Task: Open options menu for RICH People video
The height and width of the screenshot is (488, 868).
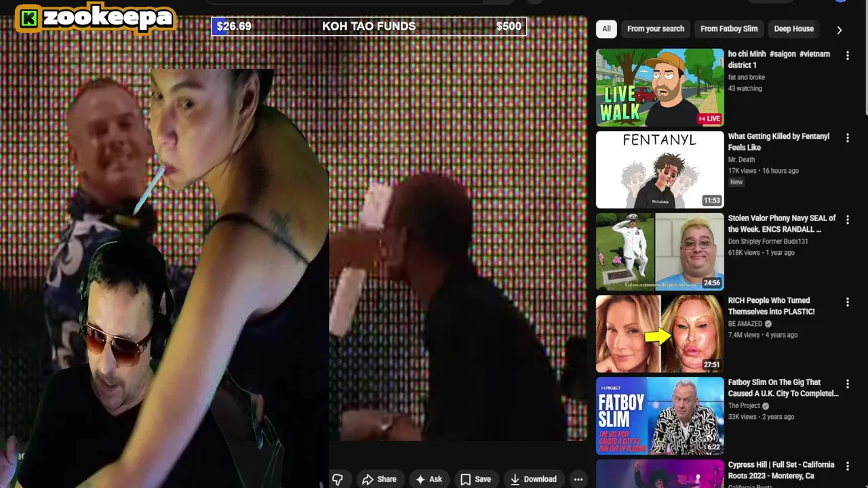Action: click(847, 302)
